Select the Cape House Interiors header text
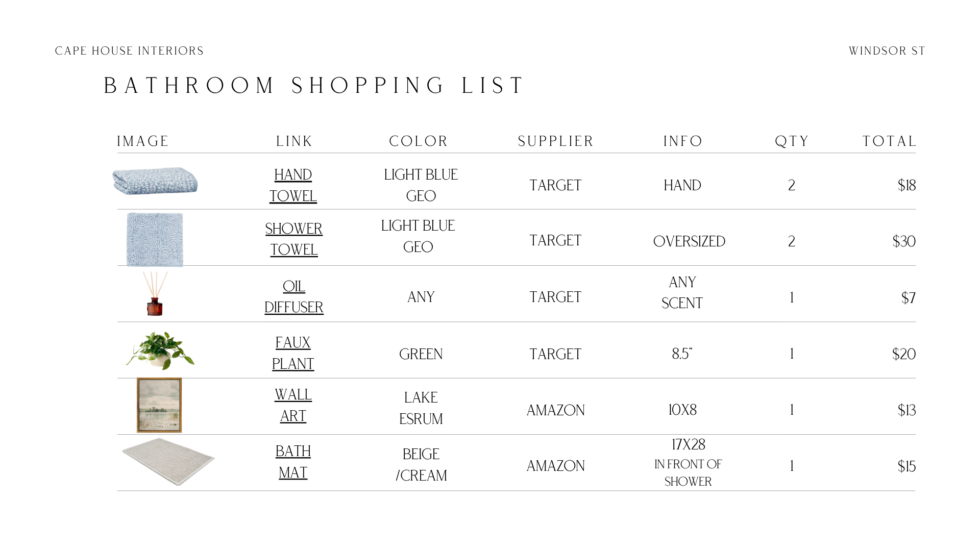Screen dimensions: 980x551 point(129,51)
